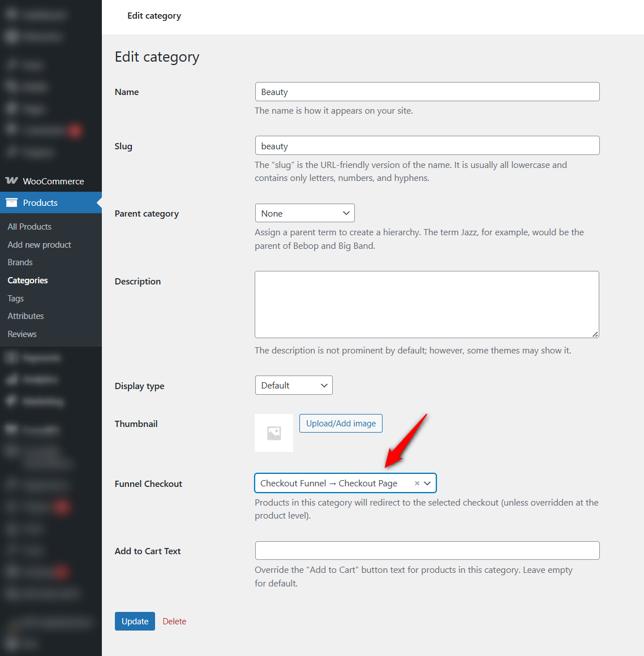Click the image placeholder thumbnail icon

coord(274,433)
